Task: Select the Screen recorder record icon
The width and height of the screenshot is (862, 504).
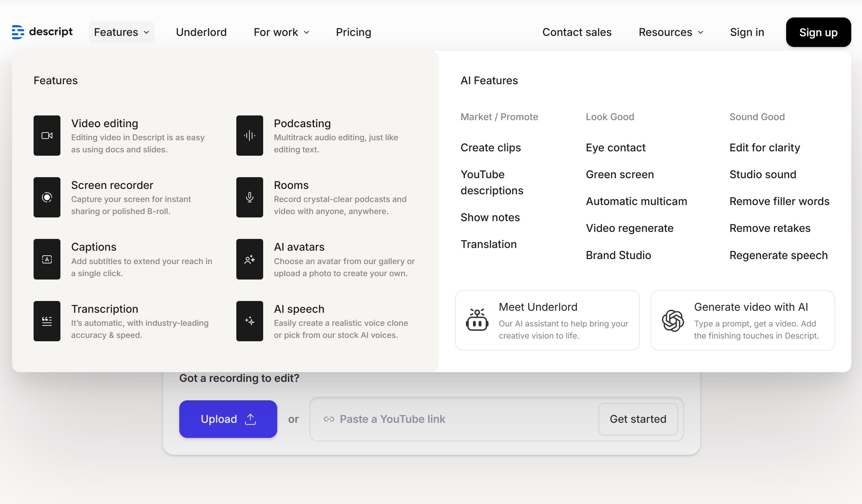Action: 47,197
